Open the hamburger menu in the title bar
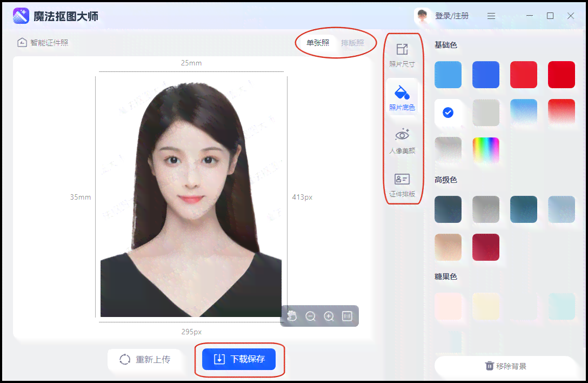The width and height of the screenshot is (588, 383). click(x=491, y=16)
